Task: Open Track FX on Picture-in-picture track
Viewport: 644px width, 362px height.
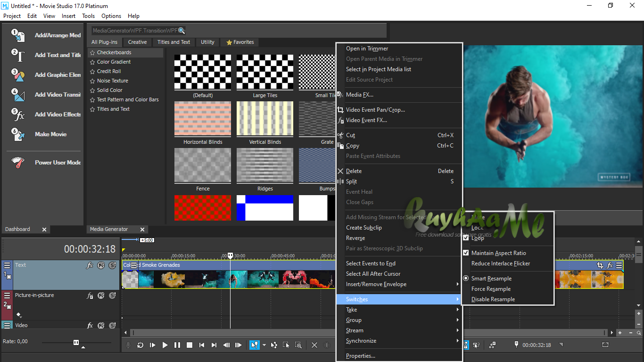Action: point(90,296)
